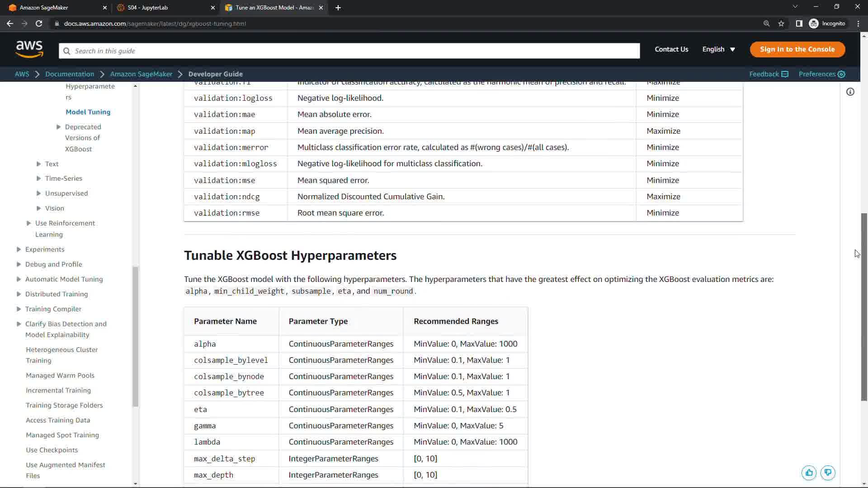Screen dimensions: 868x488
Task: Open a new browser tab
Action: tap(338, 8)
